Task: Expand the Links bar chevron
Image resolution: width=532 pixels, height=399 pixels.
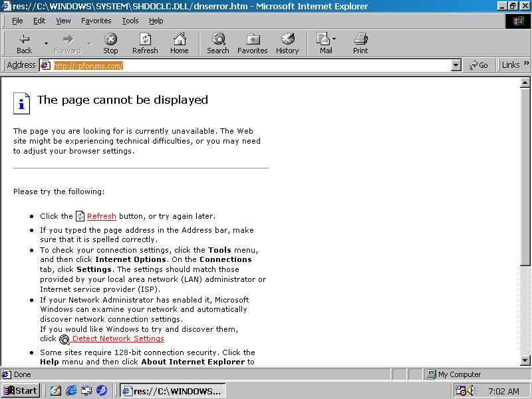Action: point(526,63)
